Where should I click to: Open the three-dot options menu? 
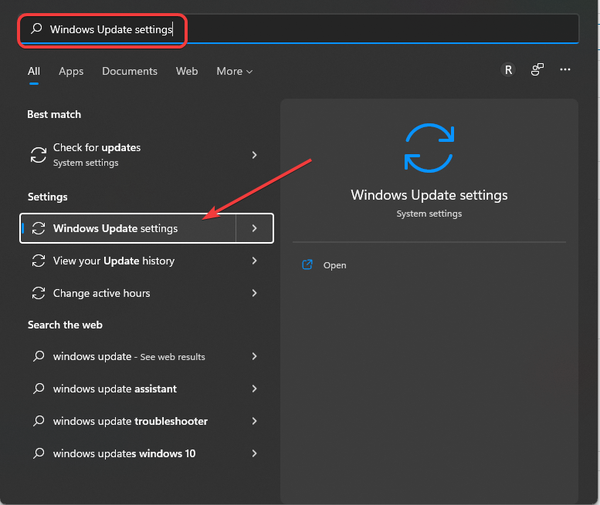tap(565, 70)
